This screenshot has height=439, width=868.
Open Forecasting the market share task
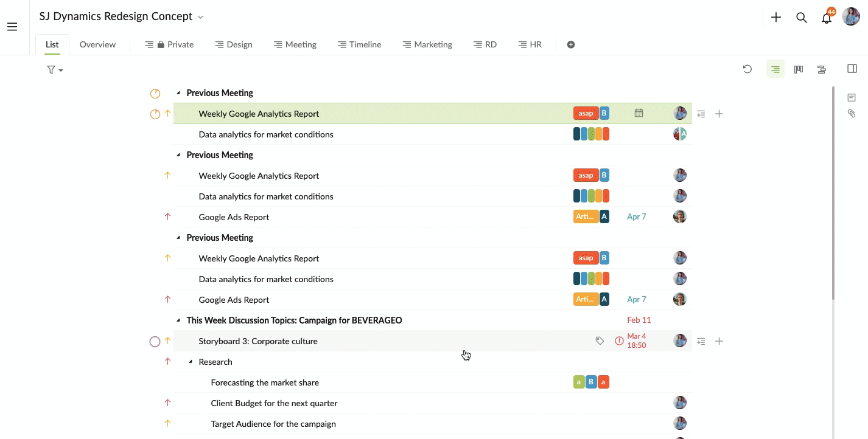tap(265, 382)
